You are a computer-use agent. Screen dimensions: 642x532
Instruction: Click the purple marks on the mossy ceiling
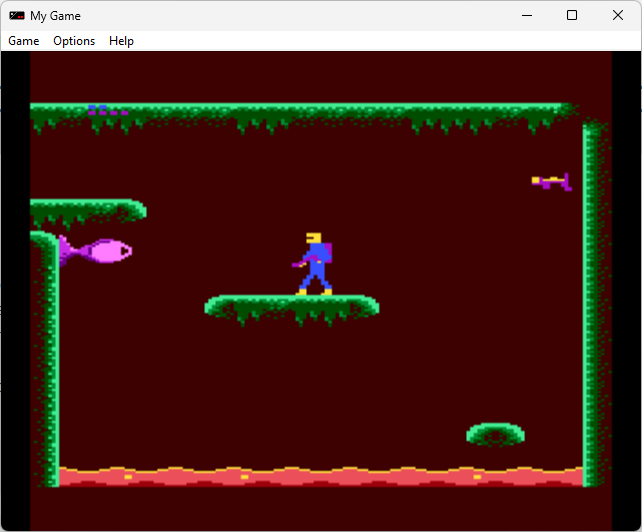106,110
